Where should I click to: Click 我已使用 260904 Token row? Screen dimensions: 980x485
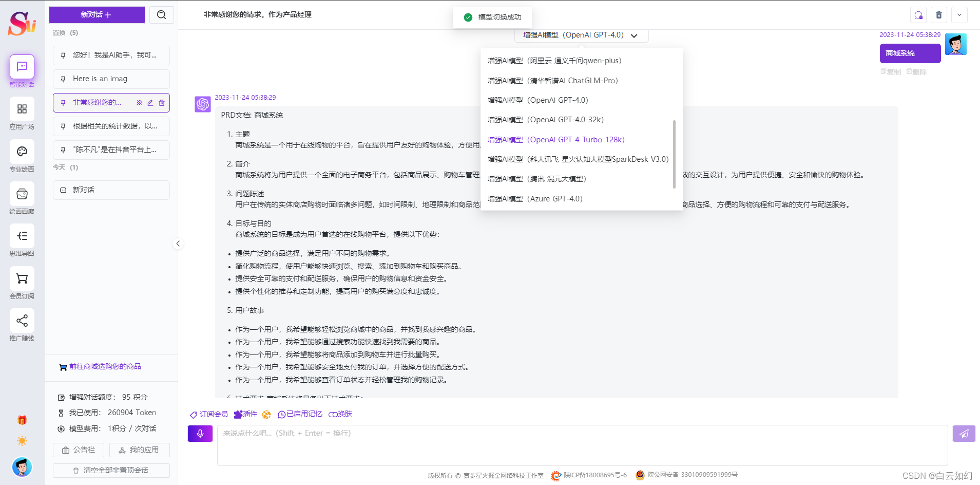point(107,413)
